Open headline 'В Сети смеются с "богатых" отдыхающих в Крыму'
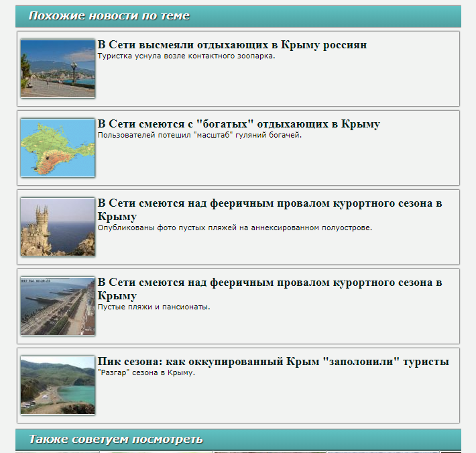Viewport: 476px width, 453px height. (x=239, y=124)
